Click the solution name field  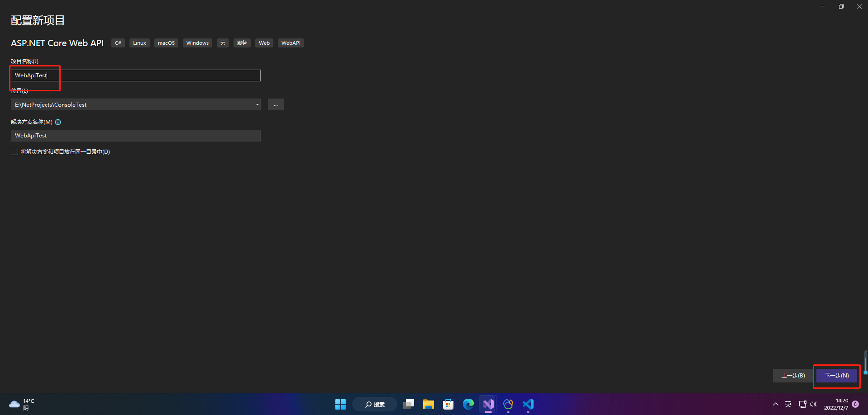pos(135,136)
